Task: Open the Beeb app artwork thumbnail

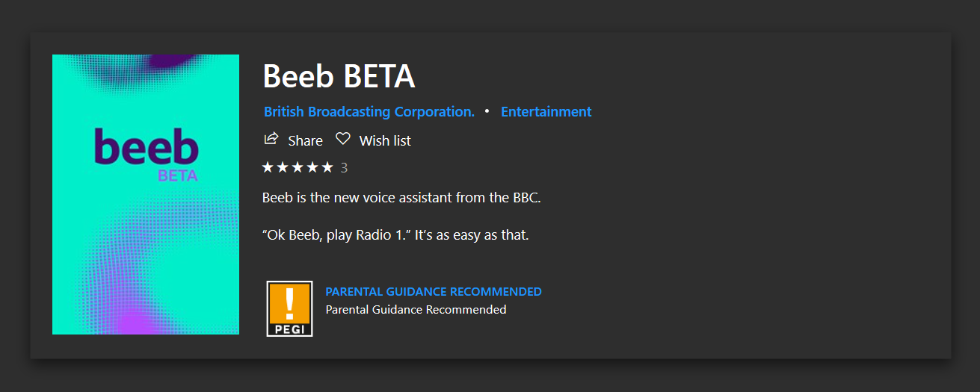Action: click(146, 194)
